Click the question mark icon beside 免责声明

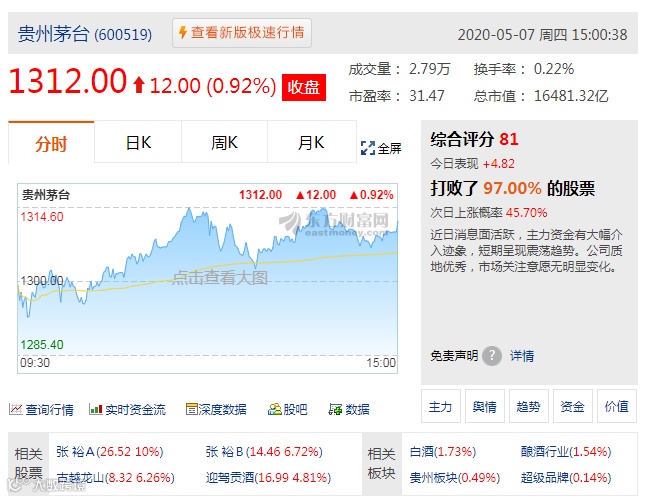tap(491, 356)
